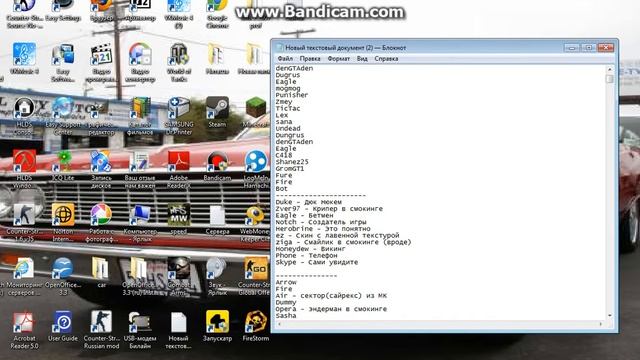The image size is (640, 360).
Task: Click the line 'TicTac' in Notepad
Action: click(x=288, y=109)
